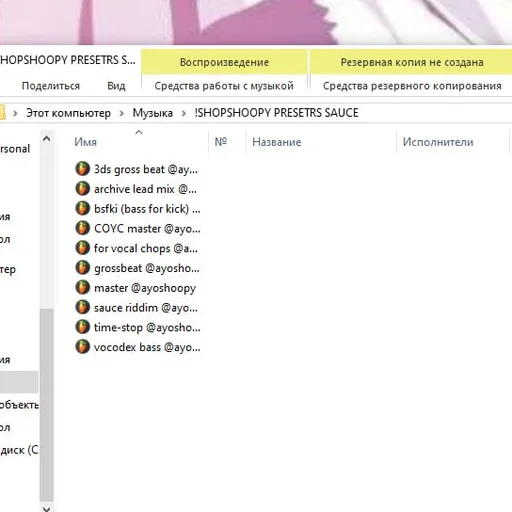Open the Вид ribbon tab
The width and height of the screenshot is (512, 512).
116,86
